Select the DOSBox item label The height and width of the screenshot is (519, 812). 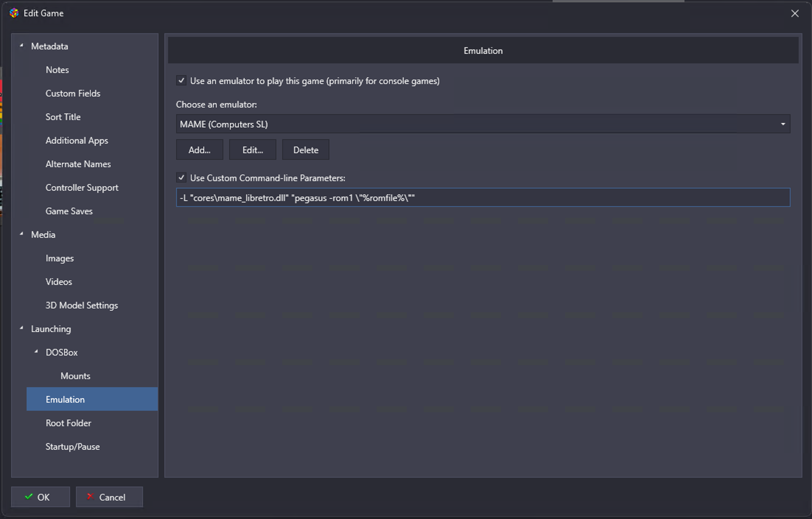click(62, 353)
